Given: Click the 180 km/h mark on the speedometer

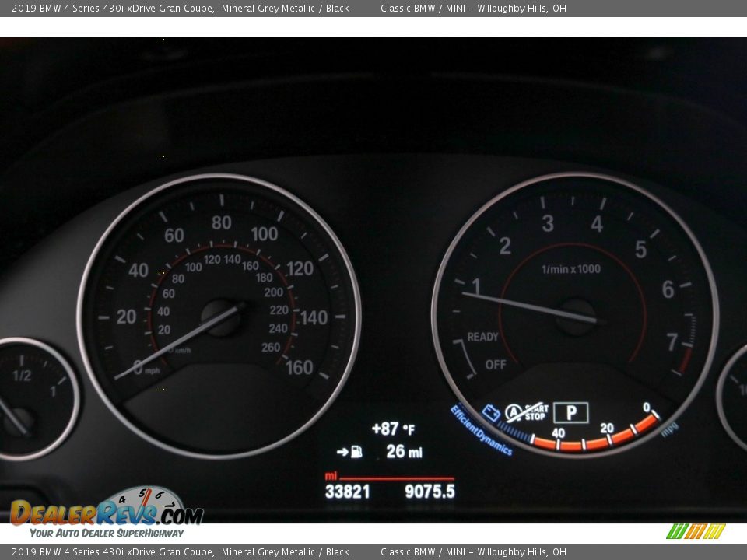Looking at the screenshot, I should pyautogui.click(x=264, y=278).
